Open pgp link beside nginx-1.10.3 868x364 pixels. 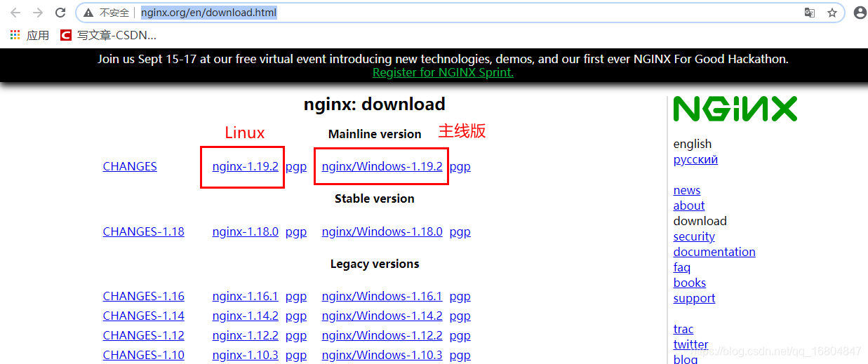[296, 356]
